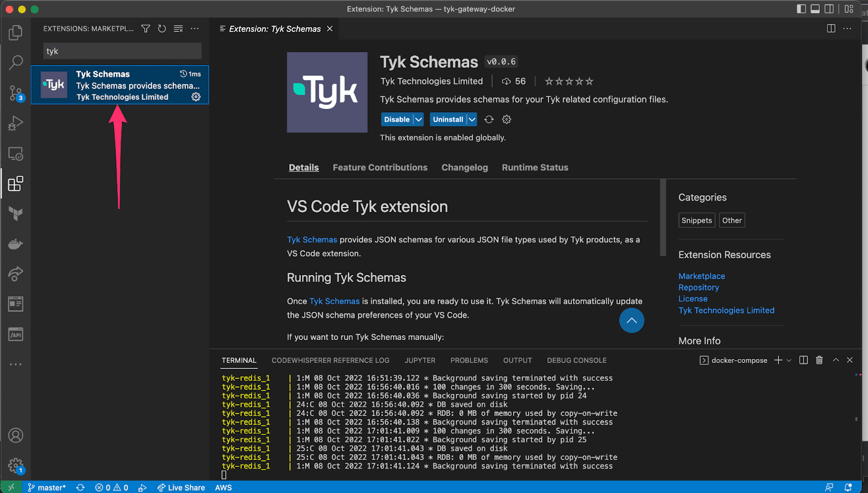Open the Explorer sidebar icon
The height and width of the screenshot is (493, 868).
(15, 33)
